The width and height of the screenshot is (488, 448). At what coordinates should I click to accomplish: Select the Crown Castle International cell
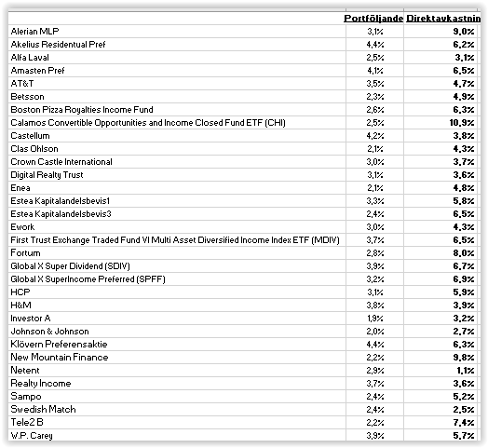click(177, 162)
